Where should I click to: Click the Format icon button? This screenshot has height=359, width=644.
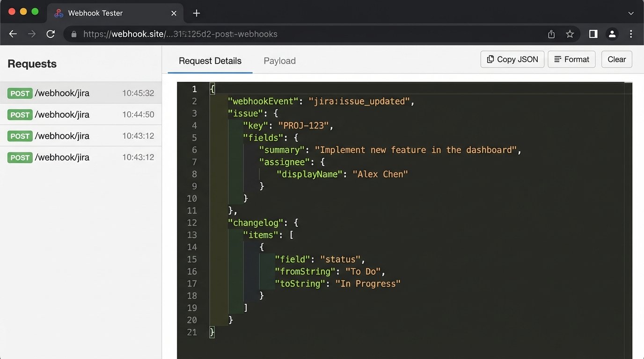coord(557,59)
